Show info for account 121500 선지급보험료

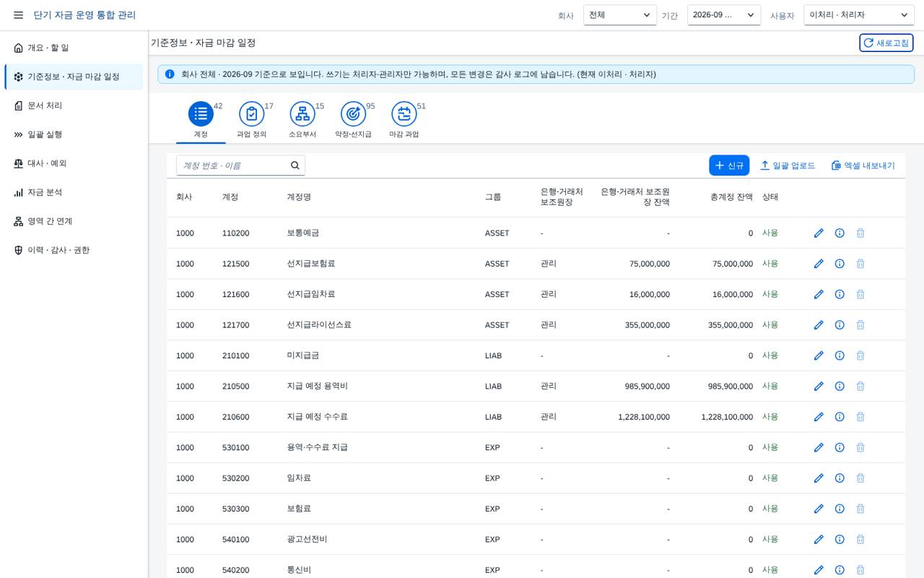[840, 264]
